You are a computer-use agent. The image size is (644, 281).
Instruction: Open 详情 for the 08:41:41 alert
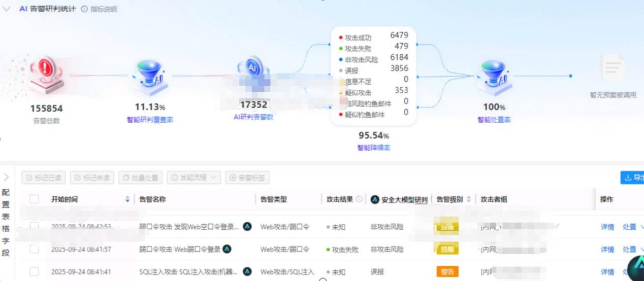(x=607, y=272)
